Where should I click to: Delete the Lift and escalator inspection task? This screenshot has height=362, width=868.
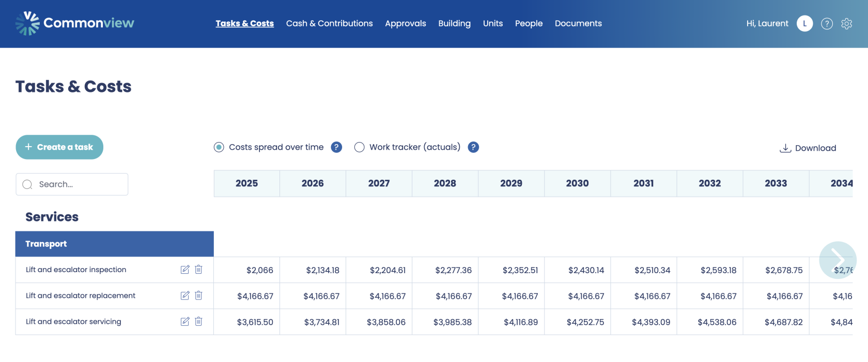click(x=198, y=270)
